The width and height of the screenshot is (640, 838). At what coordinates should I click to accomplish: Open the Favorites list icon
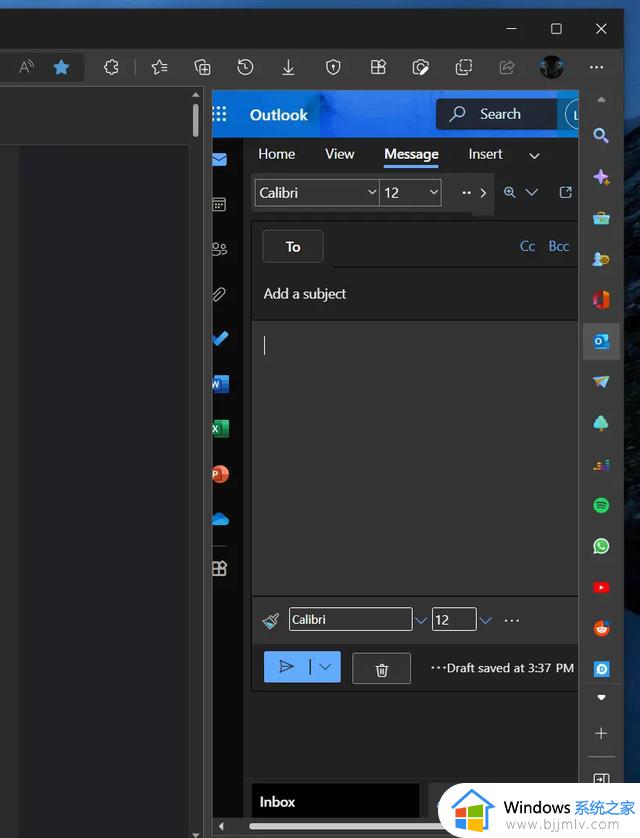(159, 67)
